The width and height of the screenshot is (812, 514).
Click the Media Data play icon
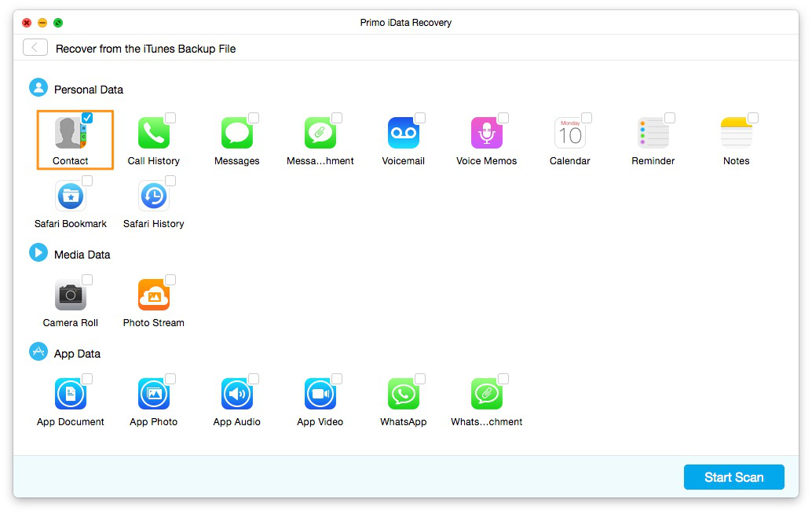click(38, 253)
